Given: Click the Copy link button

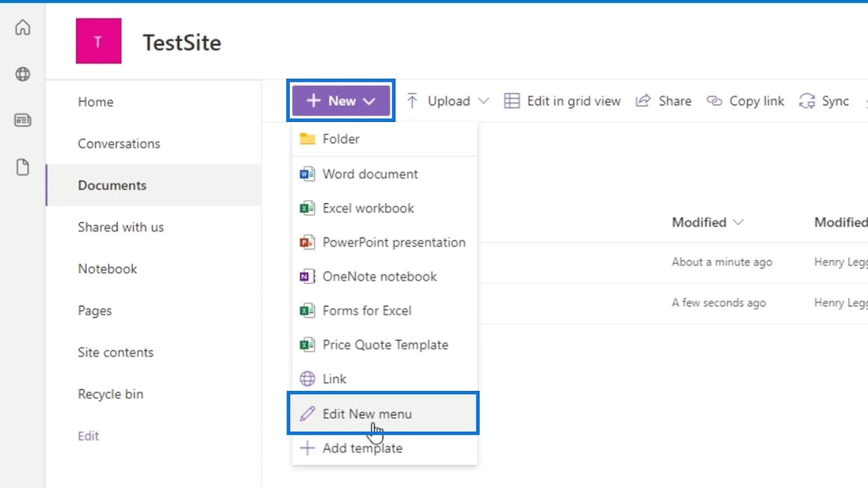Looking at the screenshot, I should click(x=745, y=101).
